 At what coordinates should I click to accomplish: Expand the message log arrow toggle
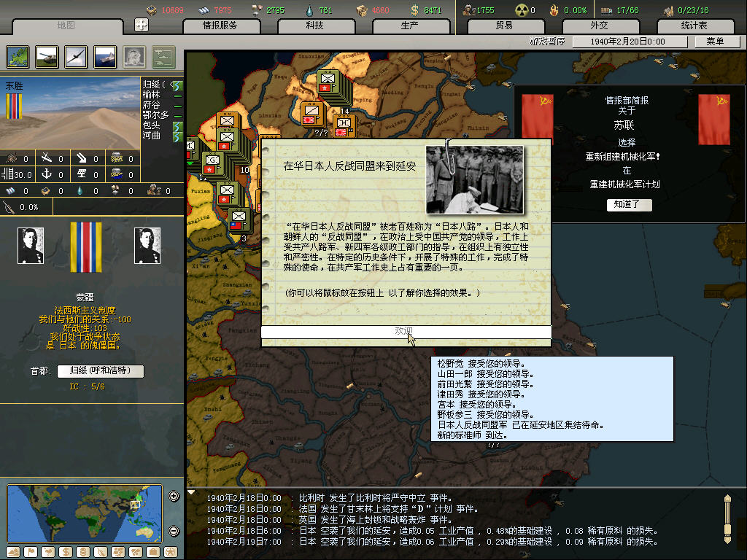coord(191,492)
